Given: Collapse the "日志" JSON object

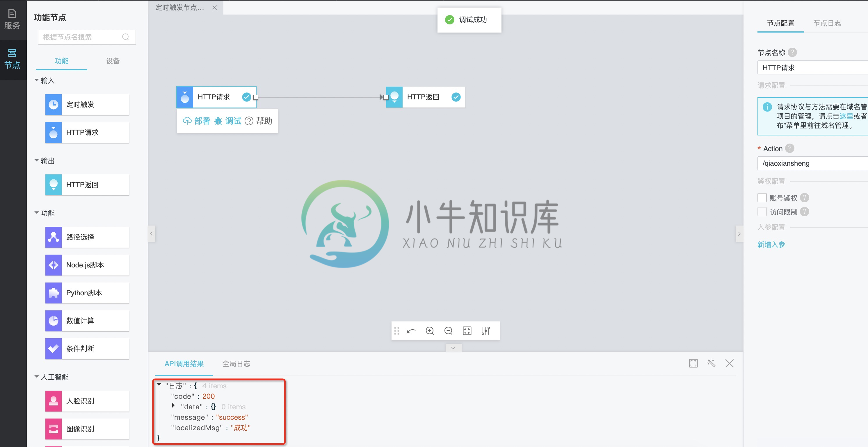Looking at the screenshot, I should click(159, 385).
